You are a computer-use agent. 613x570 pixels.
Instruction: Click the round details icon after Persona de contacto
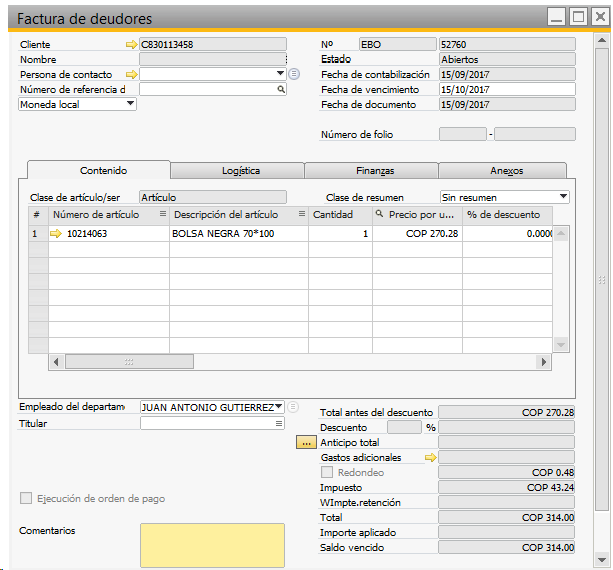tap(294, 74)
